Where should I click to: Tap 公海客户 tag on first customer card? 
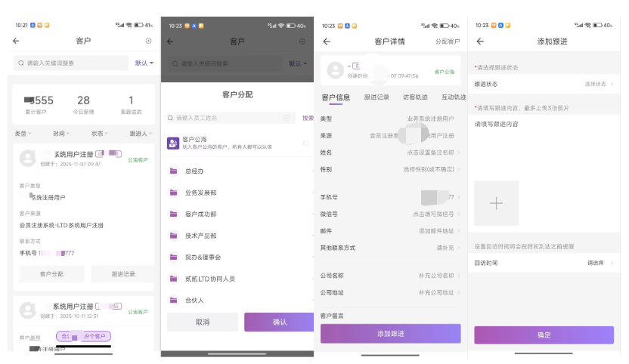(x=138, y=160)
